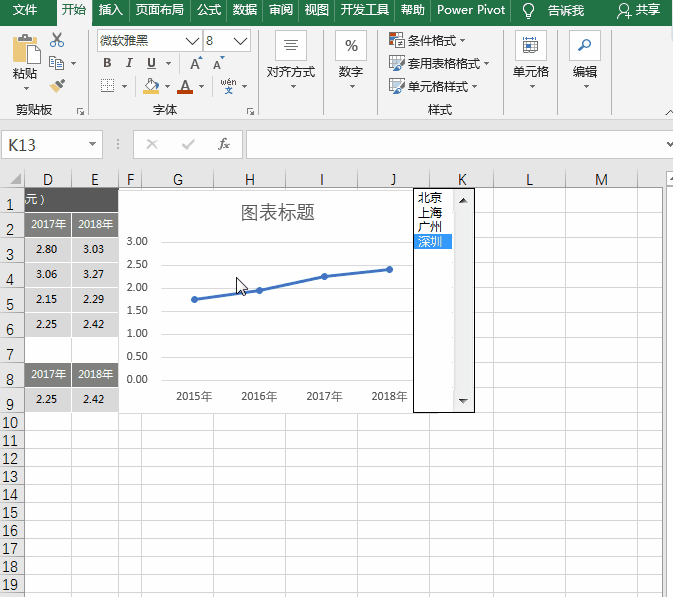
Task: Click the Share (共享) button
Action: (638, 10)
